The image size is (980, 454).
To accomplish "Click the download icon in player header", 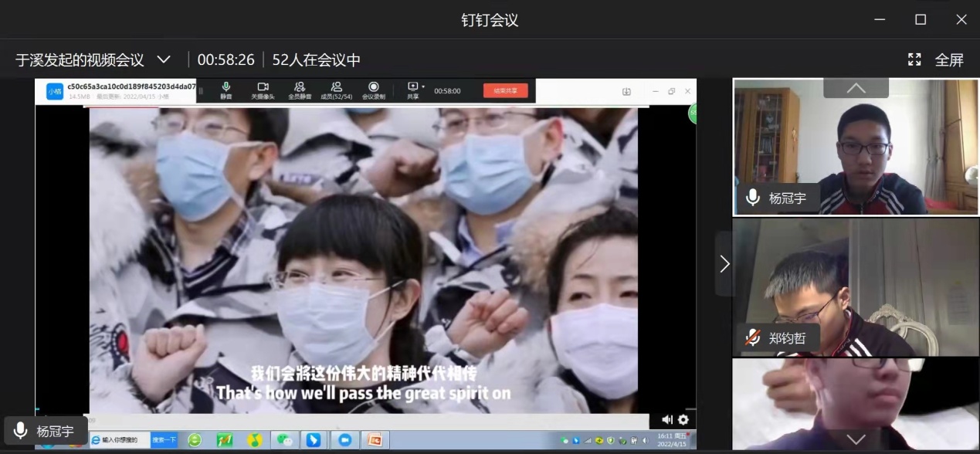I will coord(626,91).
